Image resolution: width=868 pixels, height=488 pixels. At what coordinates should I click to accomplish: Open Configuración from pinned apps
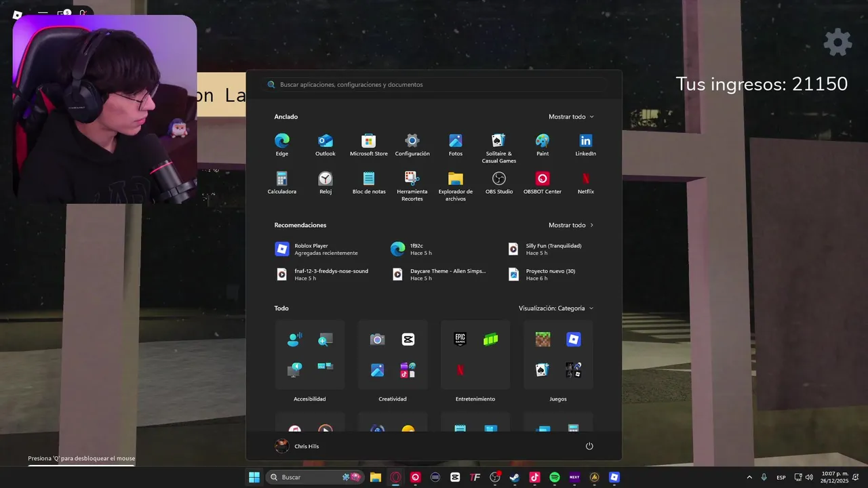point(412,144)
